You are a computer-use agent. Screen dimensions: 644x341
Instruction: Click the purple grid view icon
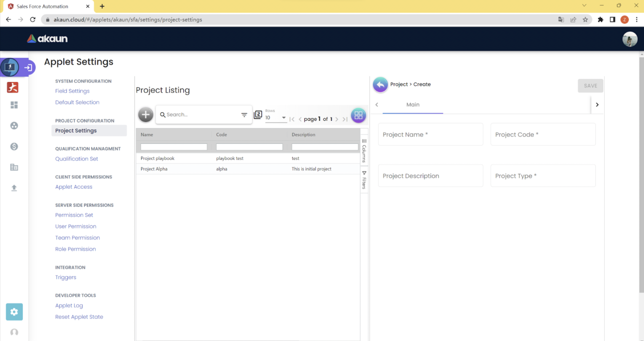pyautogui.click(x=358, y=115)
